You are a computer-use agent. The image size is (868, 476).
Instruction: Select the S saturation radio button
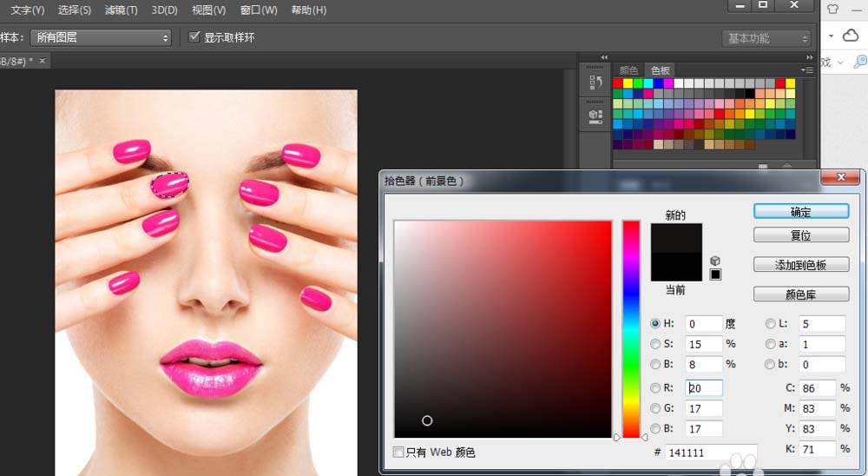tap(655, 344)
